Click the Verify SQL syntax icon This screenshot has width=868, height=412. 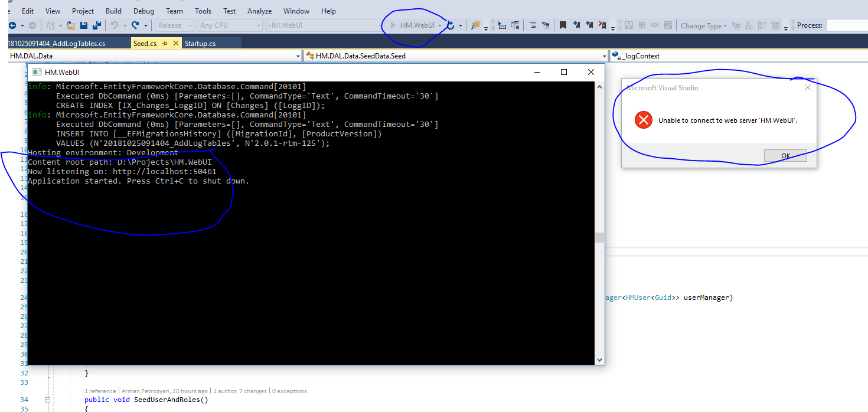pyautogui.click(x=749, y=26)
